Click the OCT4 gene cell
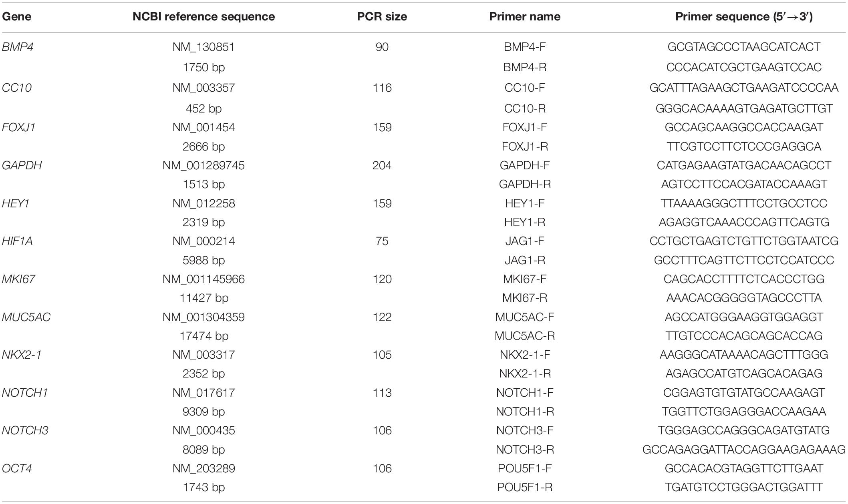This screenshot has width=848, height=504. (x=17, y=468)
